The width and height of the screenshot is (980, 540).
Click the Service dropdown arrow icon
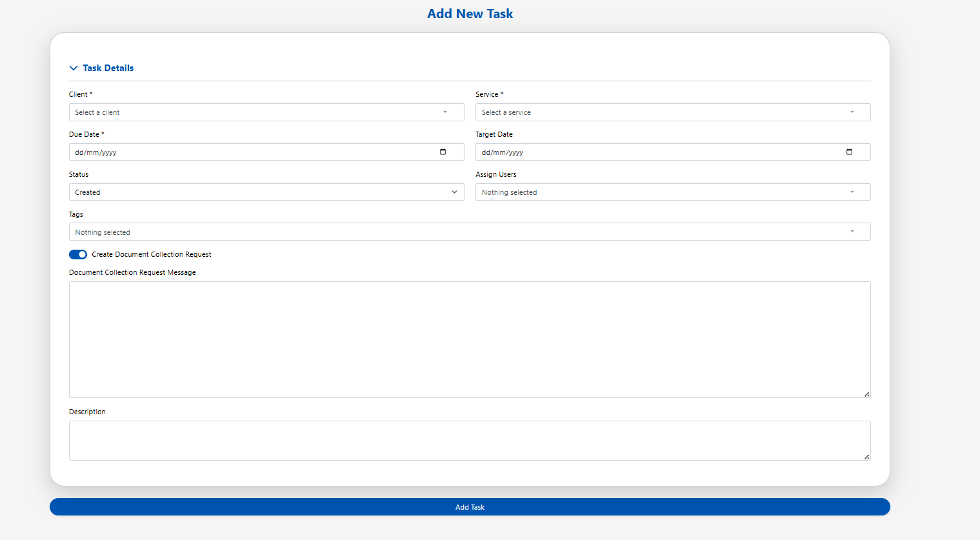pos(851,112)
